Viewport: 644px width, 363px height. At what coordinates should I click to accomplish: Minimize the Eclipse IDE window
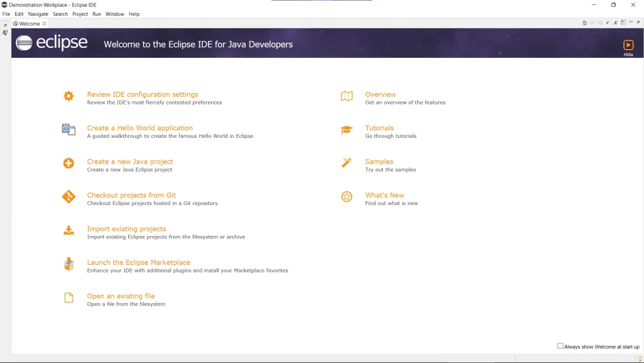tap(594, 5)
